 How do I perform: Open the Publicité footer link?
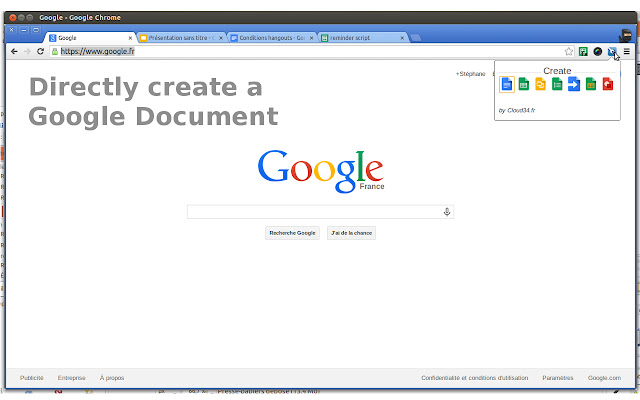tap(31, 378)
